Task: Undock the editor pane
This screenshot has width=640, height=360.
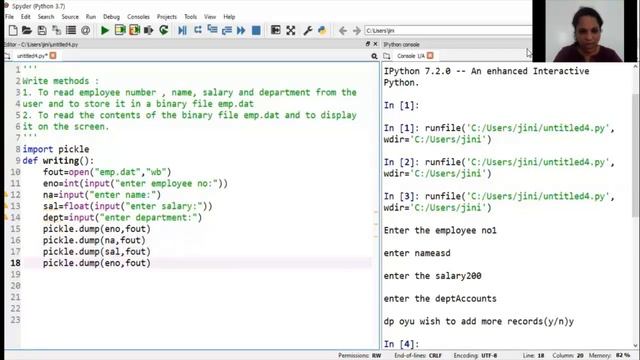Action: 368,44
